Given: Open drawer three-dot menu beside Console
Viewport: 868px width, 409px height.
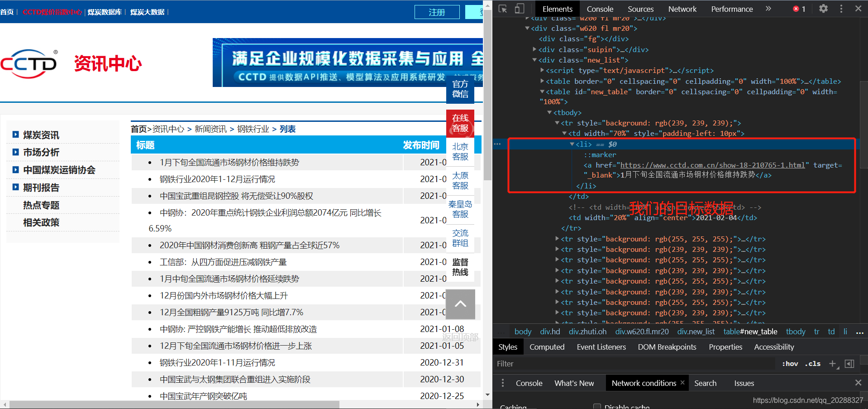Looking at the screenshot, I should pyautogui.click(x=503, y=383).
